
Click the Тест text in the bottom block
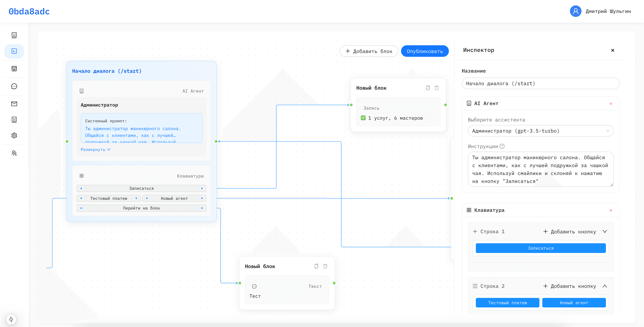click(255, 296)
